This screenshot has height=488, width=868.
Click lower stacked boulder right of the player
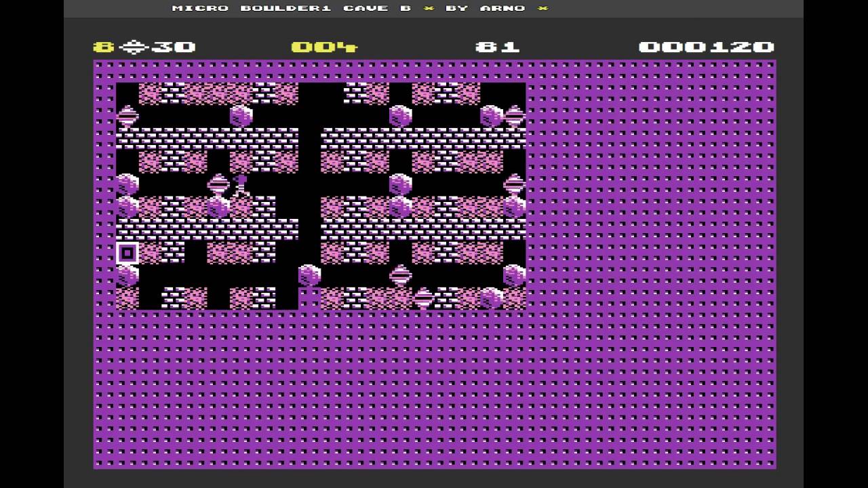click(400, 207)
